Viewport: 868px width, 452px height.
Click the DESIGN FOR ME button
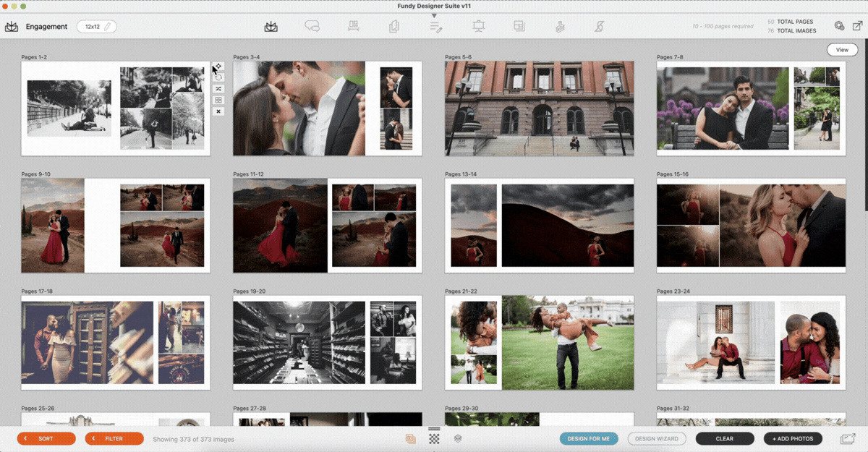[588, 439]
